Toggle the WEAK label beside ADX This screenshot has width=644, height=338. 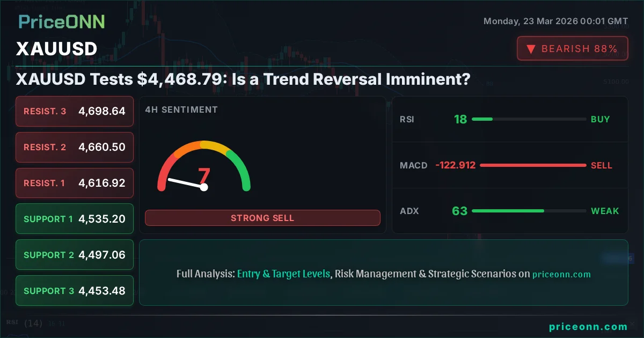[605, 211]
